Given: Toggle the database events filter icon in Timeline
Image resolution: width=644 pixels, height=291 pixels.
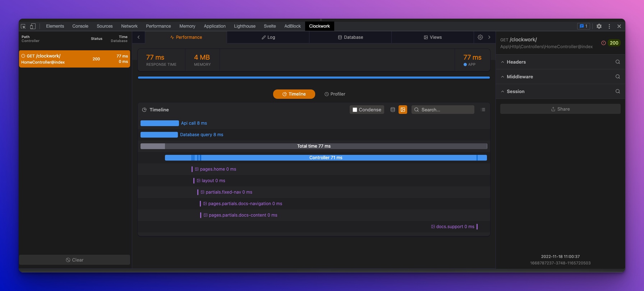Looking at the screenshot, I should pyautogui.click(x=393, y=110).
